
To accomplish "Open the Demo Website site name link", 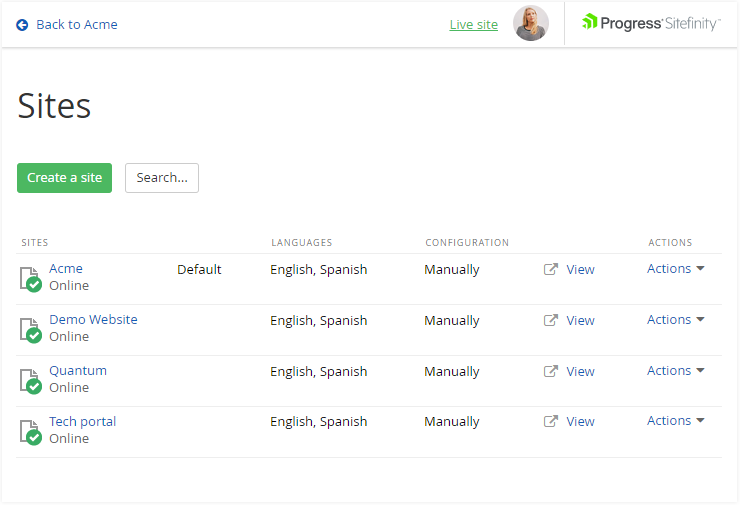I will click(x=93, y=320).
